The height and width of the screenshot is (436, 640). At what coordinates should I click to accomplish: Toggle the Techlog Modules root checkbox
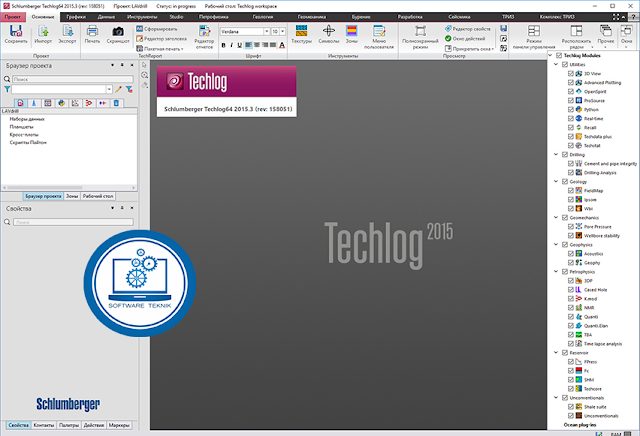559,56
